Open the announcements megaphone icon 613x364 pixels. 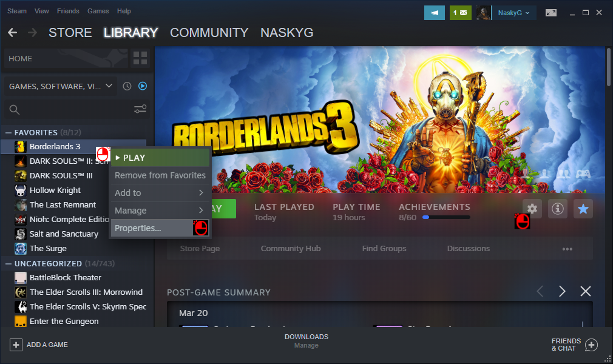[x=435, y=13]
